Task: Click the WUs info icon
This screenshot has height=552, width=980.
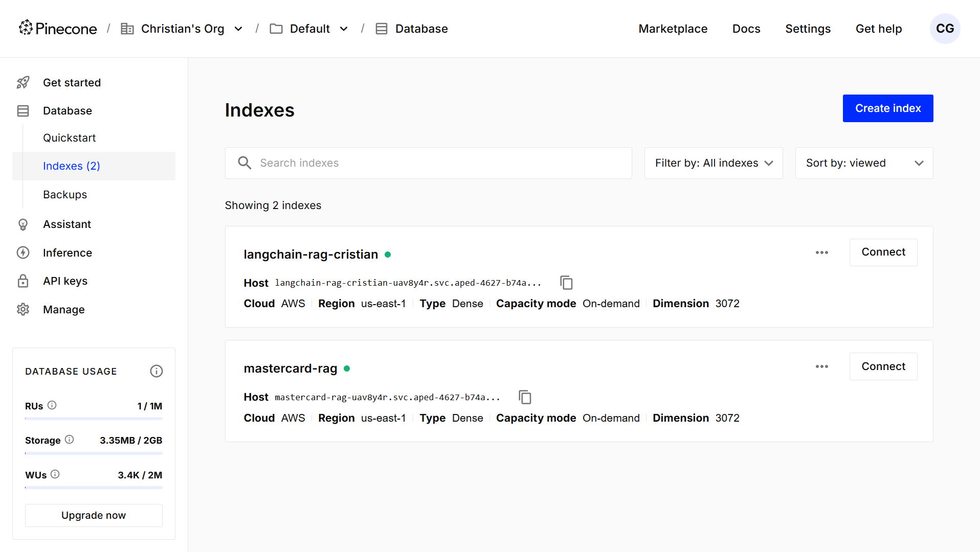Action: [55, 474]
